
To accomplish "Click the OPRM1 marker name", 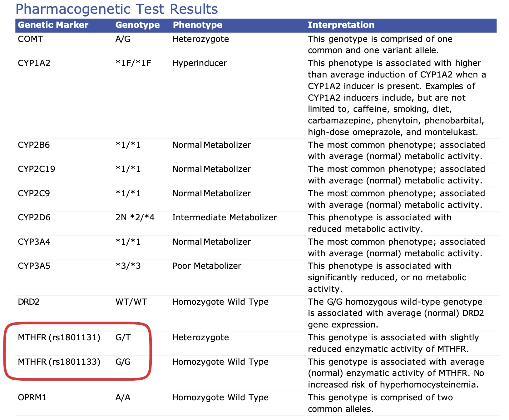I will click(x=32, y=397).
